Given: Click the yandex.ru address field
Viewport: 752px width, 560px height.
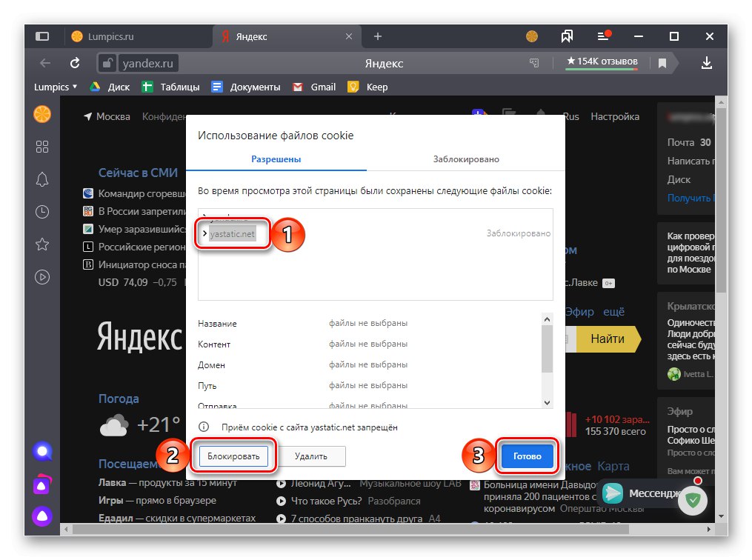Looking at the screenshot, I should pos(147,63).
